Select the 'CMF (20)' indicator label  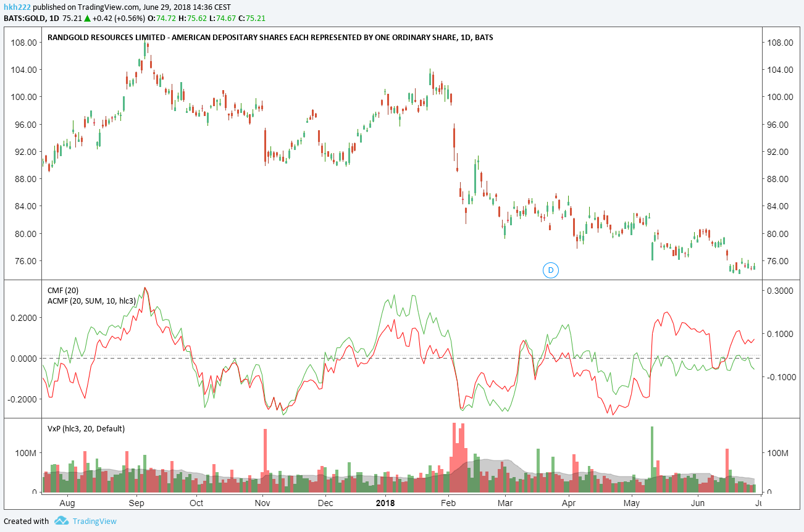(x=63, y=290)
